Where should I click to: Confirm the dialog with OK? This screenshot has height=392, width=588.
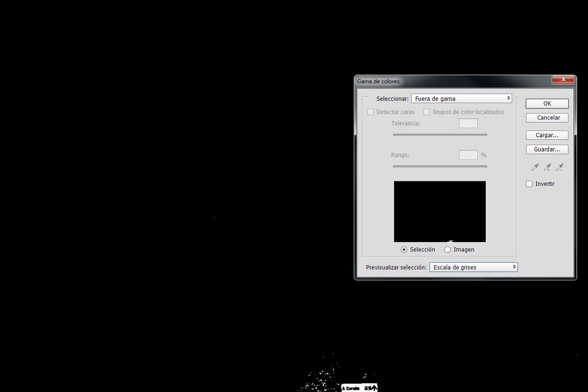point(547,103)
